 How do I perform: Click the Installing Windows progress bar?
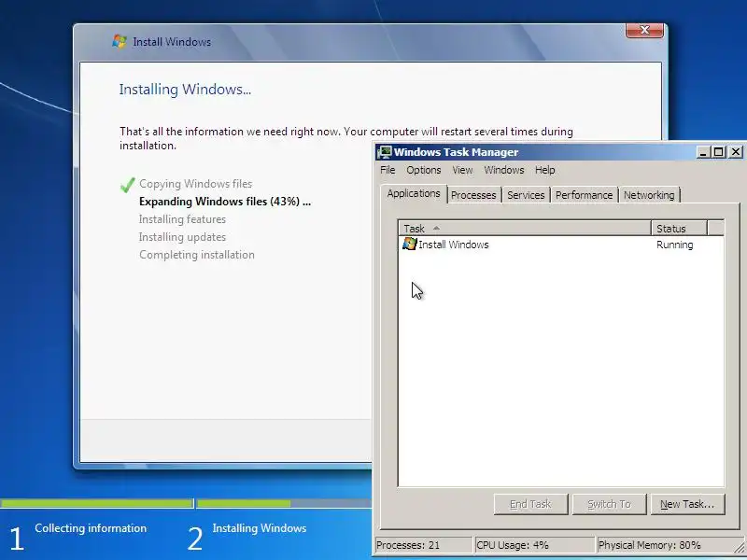pyautogui.click(x=285, y=503)
